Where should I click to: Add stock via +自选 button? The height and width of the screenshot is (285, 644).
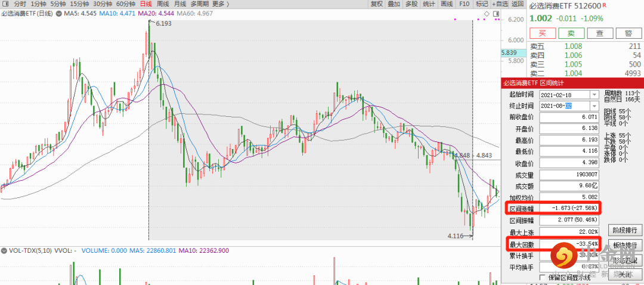(500, 4)
